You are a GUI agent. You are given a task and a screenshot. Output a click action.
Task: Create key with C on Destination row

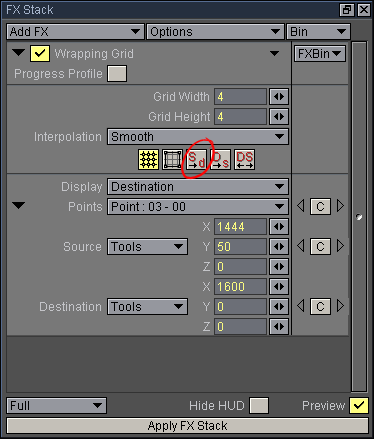tap(320, 307)
